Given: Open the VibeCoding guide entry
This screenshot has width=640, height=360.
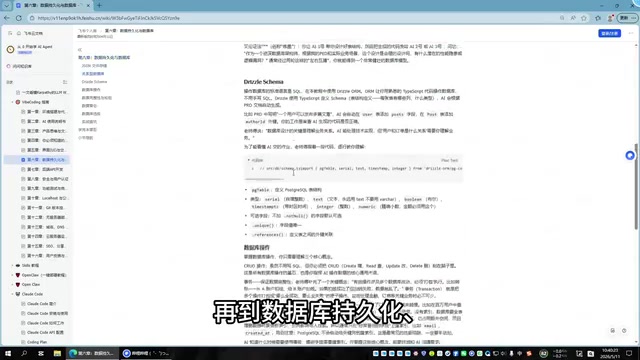Looking at the screenshot, I should 36,102.
